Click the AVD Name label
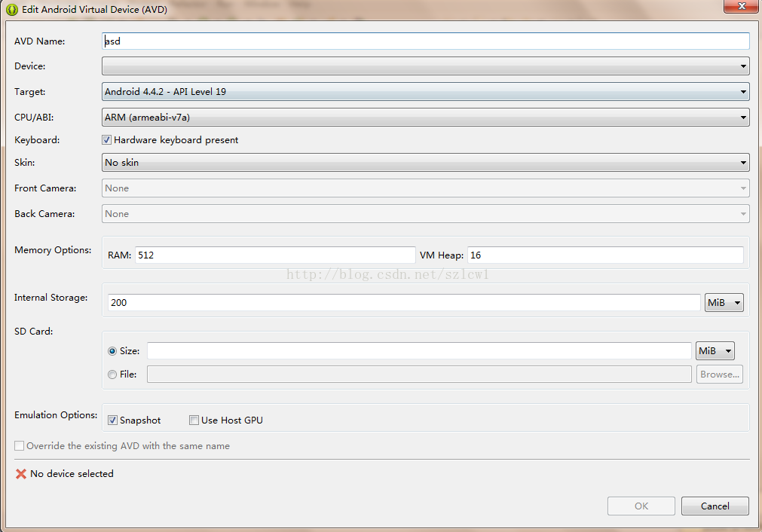This screenshot has width=762, height=532. click(x=40, y=41)
